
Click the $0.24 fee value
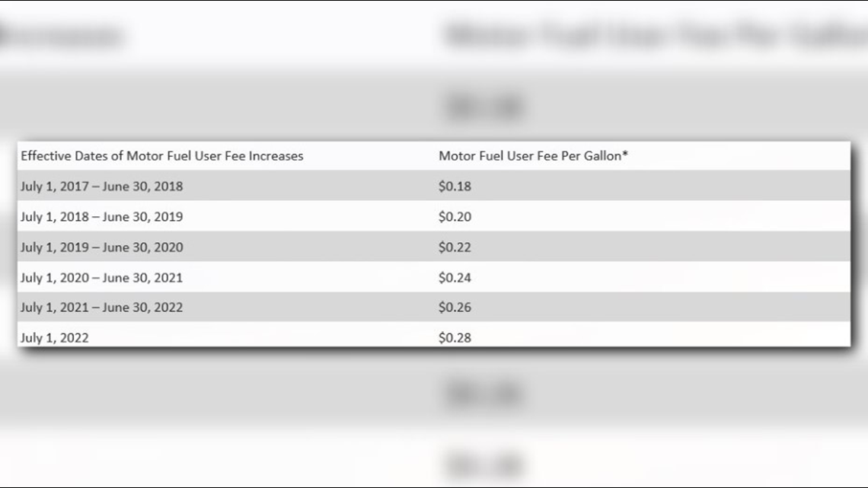[455, 278]
